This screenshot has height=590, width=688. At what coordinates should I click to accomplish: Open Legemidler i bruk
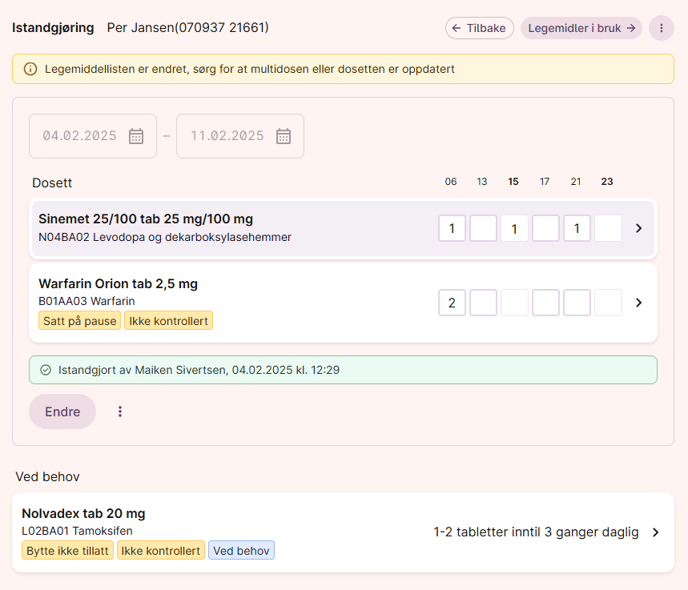(x=581, y=28)
